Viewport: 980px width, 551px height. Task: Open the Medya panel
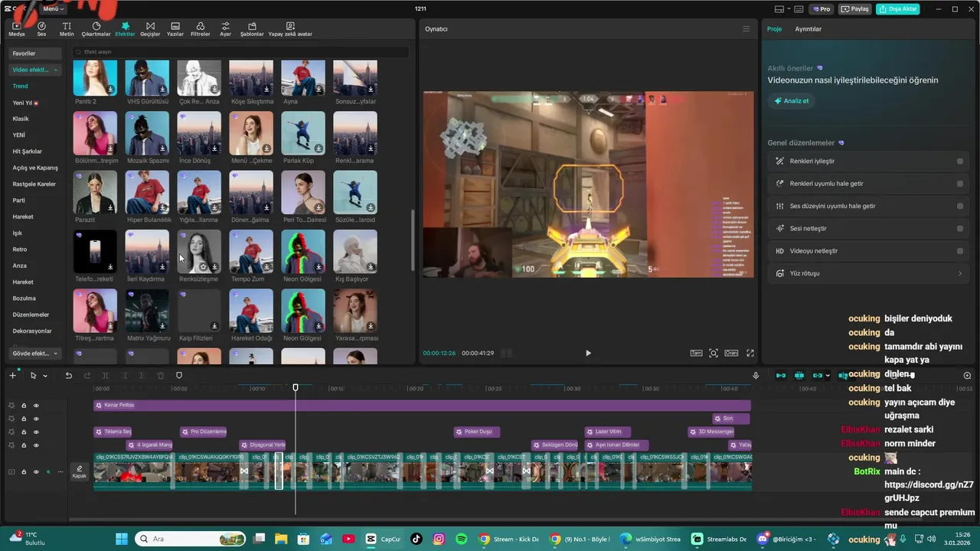click(x=16, y=29)
